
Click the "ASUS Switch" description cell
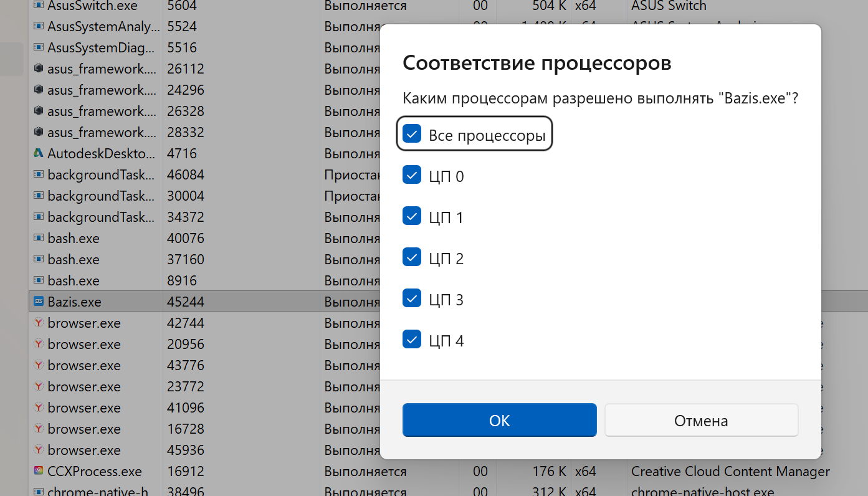[669, 6]
